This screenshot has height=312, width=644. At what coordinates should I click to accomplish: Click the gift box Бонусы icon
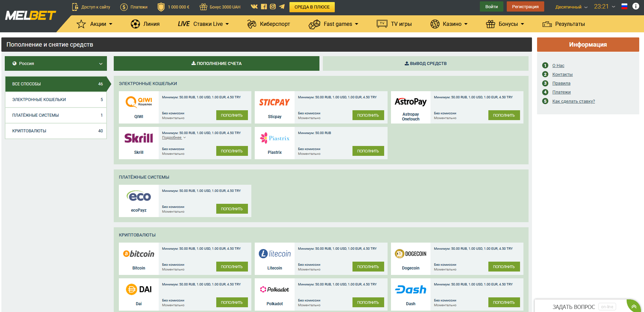[x=490, y=24]
